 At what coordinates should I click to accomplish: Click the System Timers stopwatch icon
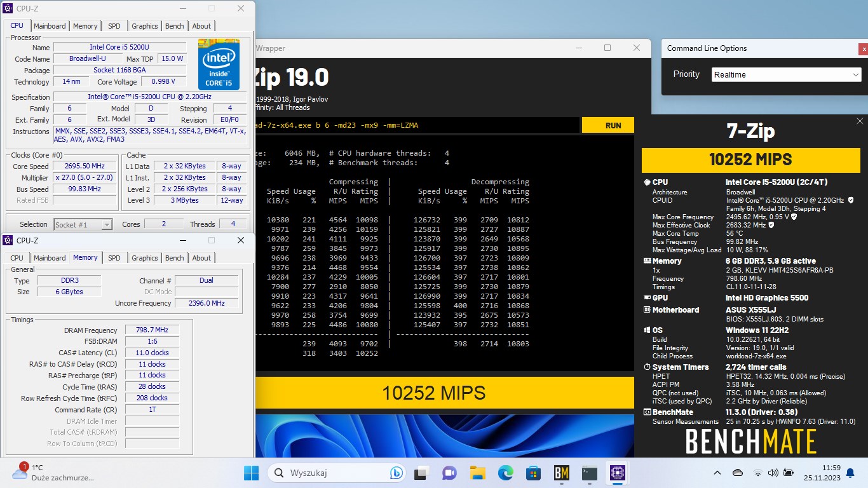[647, 367]
